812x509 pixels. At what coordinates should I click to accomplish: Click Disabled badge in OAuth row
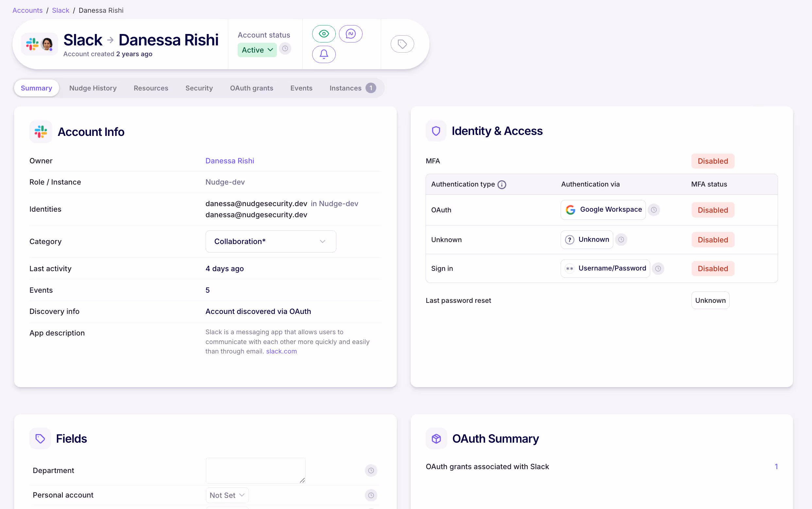[x=712, y=210]
